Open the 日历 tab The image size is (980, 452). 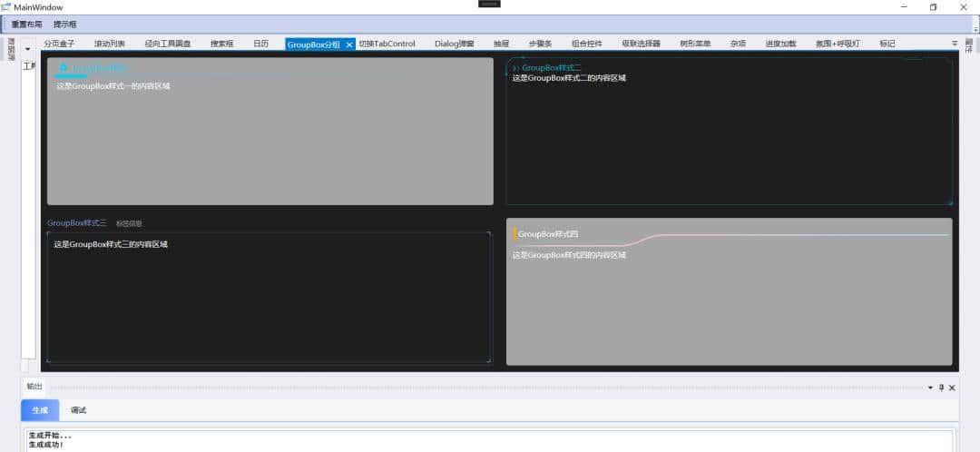tap(260, 44)
